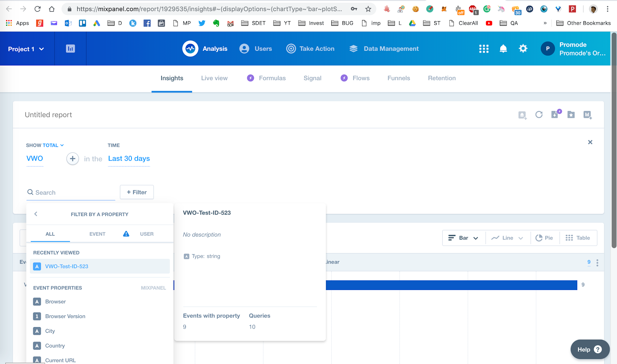Switch to the Formulas tab

point(266,78)
